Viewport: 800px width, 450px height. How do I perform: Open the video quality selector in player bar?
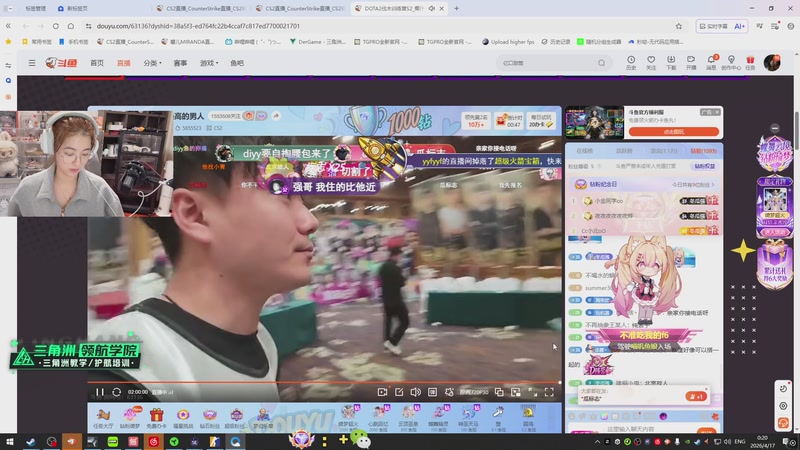[x=474, y=392]
